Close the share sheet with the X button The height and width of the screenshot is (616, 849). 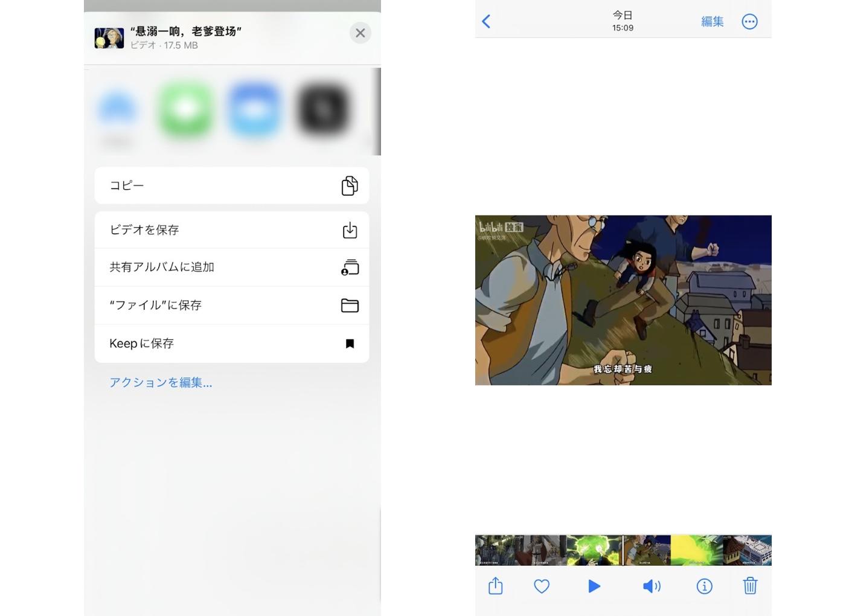pos(360,33)
